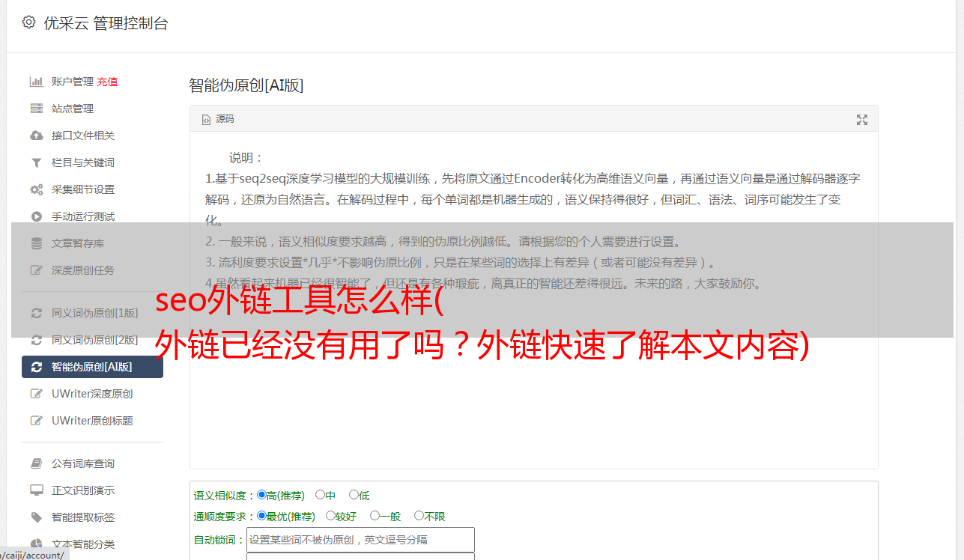Click the 自动锁词 input field
This screenshot has height=560, width=964.
pos(360,540)
